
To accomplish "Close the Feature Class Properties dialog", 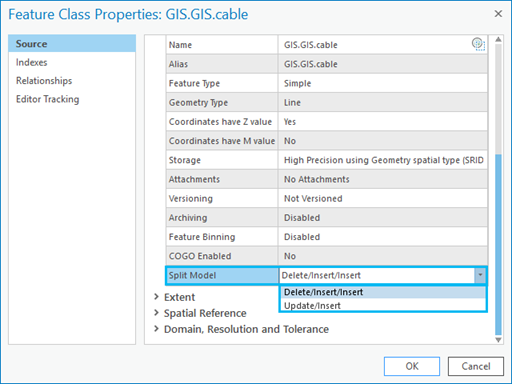I will click(498, 14).
